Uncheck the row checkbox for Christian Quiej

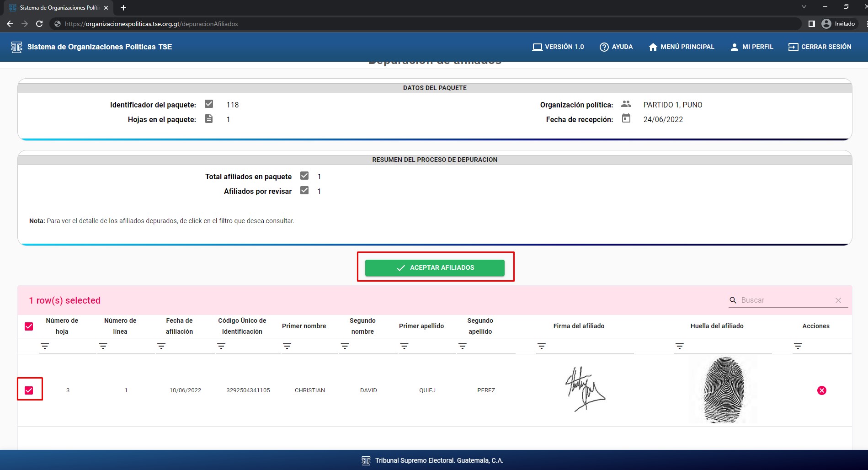tap(29, 390)
